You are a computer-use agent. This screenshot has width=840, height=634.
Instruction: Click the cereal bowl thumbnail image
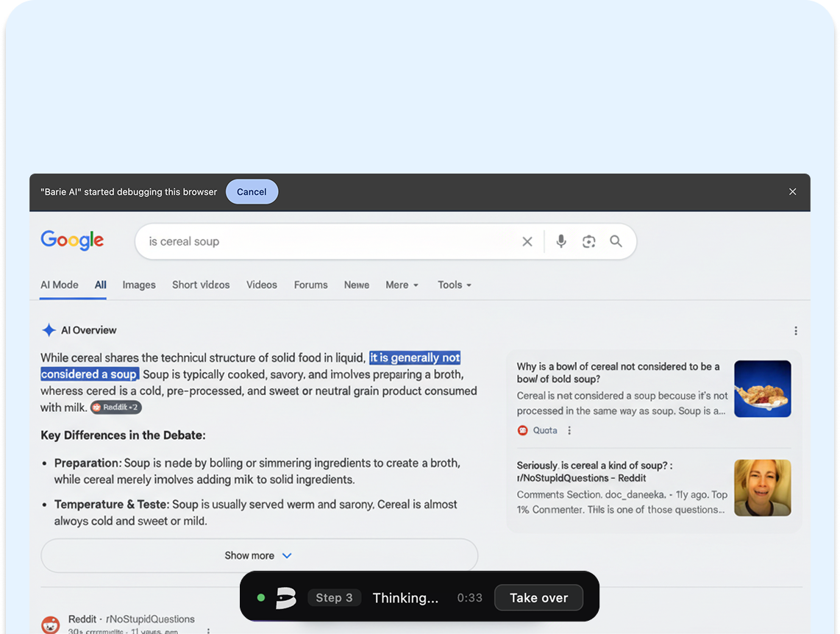click(762, 389)
